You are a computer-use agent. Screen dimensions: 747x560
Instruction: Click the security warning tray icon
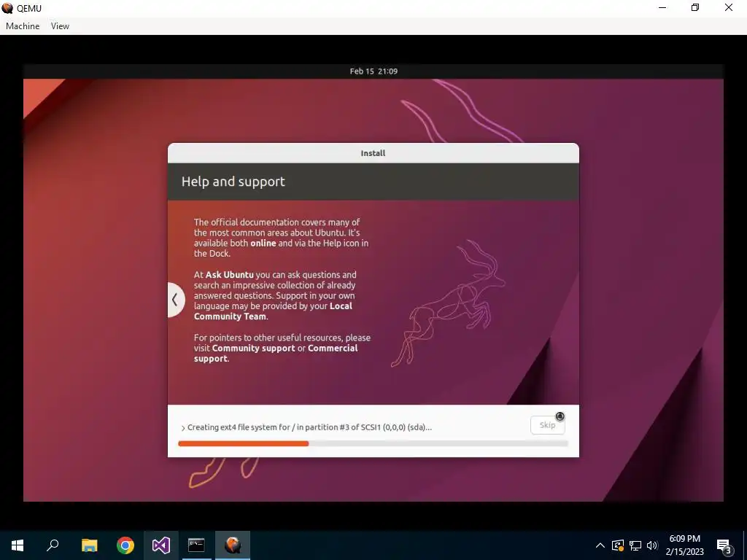coord(617,545)
